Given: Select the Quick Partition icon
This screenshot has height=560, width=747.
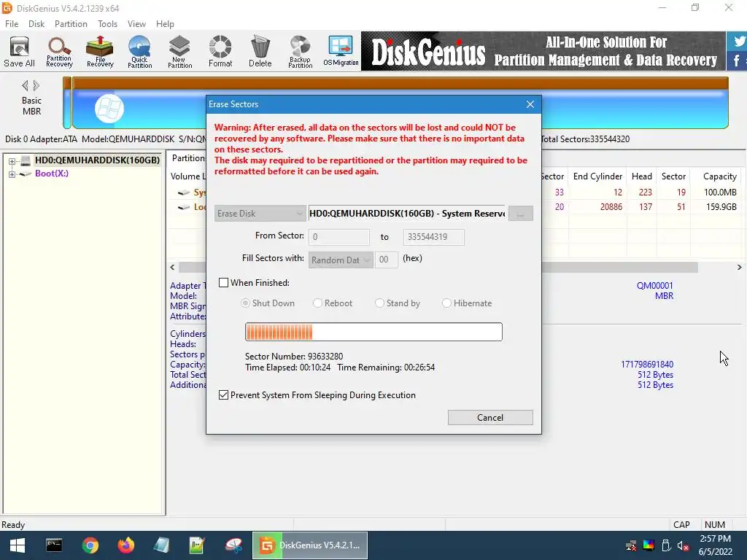Looking at the screenshot, I should point(139,51).
